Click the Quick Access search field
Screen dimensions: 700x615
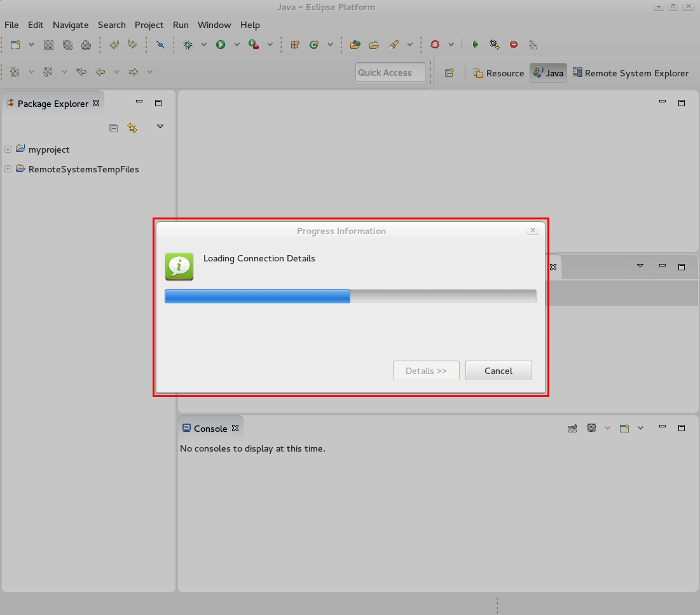(390, 73)
